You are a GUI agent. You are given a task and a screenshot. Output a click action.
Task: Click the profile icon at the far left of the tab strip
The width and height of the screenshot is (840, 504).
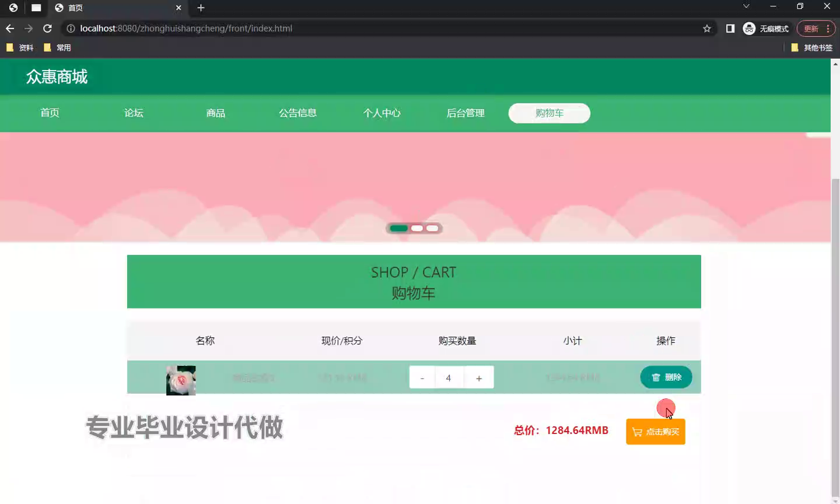pyautogui.click(x=13, y=8)
